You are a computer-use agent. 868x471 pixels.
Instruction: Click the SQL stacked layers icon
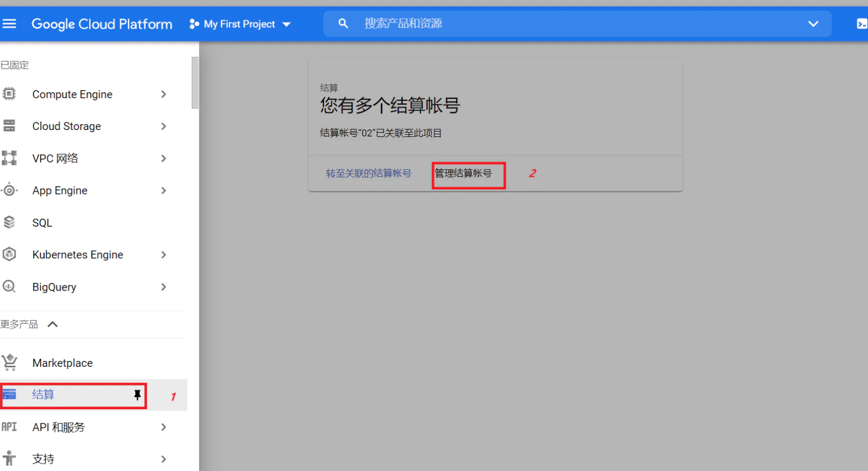click(x=9, y=222)
